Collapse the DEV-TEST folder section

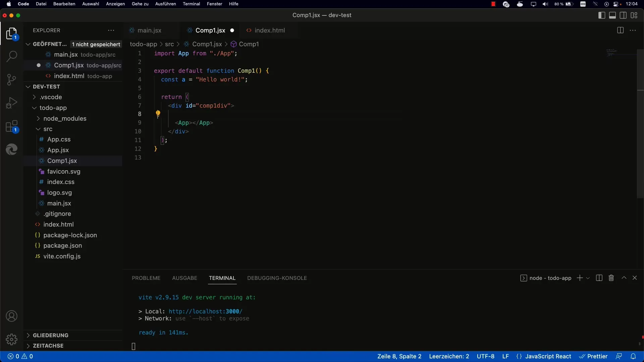click(x=28, y=86)
